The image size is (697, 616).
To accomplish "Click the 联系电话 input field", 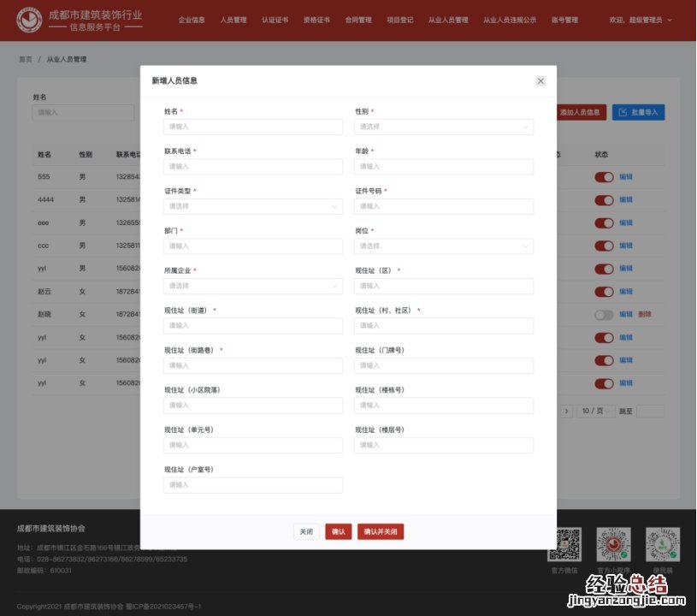I will pyautogui.click(x=252, y=167).
